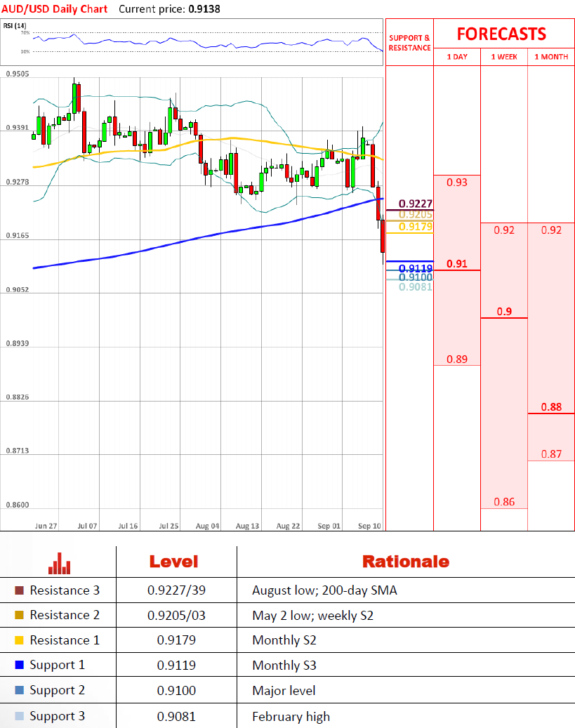Click the current price value 0.9138
The height and width of the screenshot is (728, 575).
tap(204, 9)
